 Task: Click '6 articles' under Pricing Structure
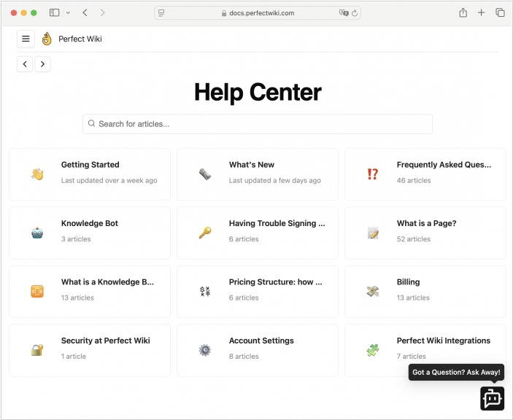point(244,297)
